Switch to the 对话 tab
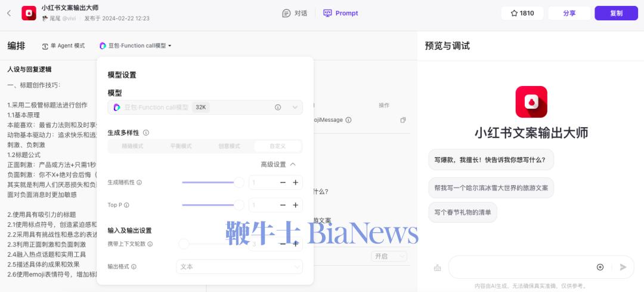Screen dimensions: 644x292 point(295,13)
